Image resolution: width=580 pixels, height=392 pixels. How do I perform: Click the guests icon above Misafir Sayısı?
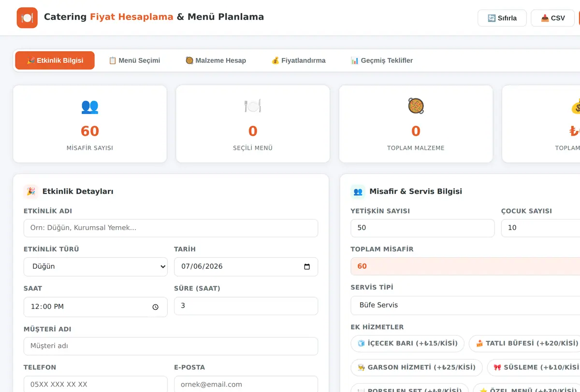click(90, 106)
